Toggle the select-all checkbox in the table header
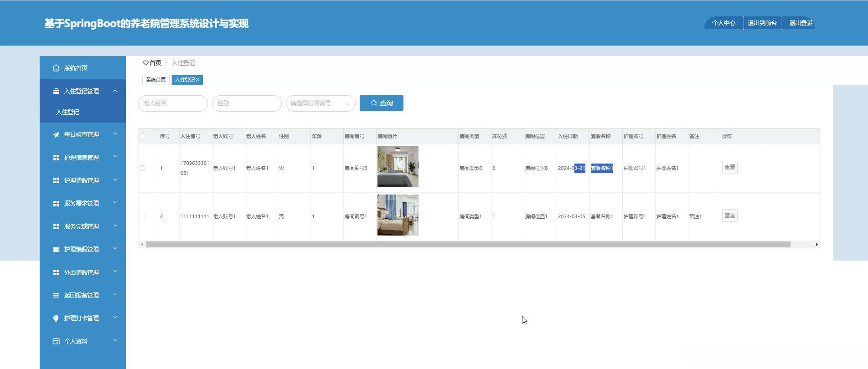 click(142, 136)
